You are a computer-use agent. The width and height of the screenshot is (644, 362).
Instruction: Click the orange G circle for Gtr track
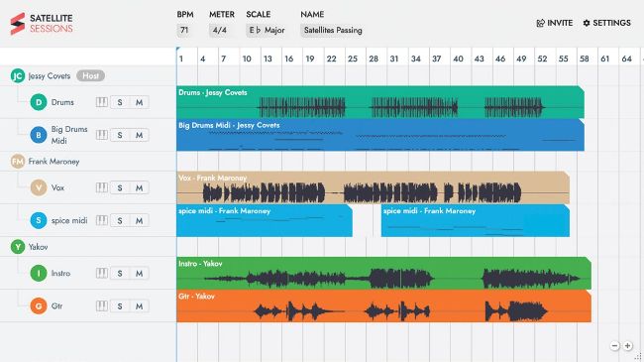pyautogui.click(x=39, y=306)
